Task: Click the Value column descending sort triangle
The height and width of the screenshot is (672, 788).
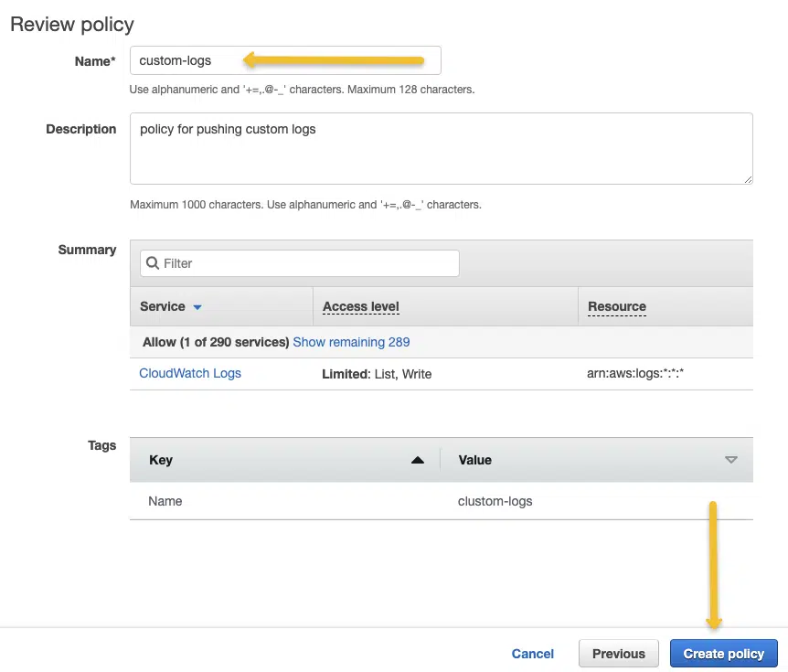Action: 730,459
